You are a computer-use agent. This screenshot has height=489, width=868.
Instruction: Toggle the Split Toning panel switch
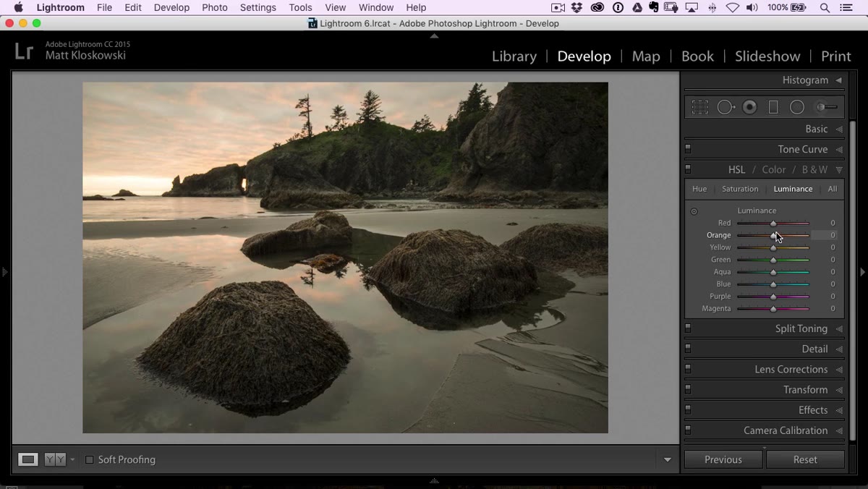688,328
